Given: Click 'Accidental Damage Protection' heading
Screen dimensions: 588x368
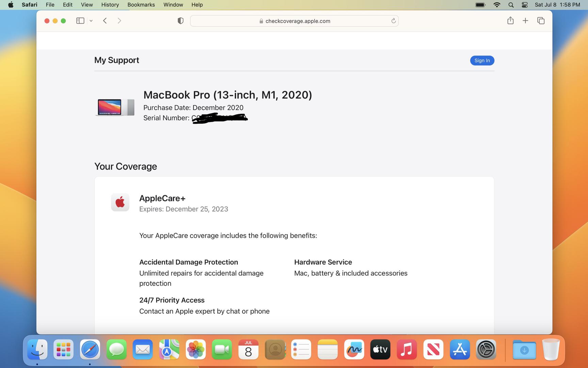Looking at the screenshot, I should pyautogui.click(x=189, y=262).
